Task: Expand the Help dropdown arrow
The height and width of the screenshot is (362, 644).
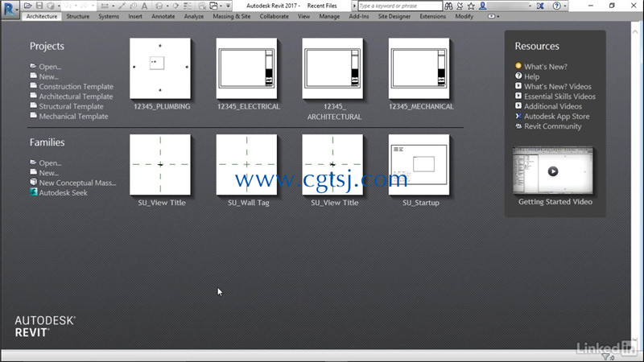Action: click(565, 6)
